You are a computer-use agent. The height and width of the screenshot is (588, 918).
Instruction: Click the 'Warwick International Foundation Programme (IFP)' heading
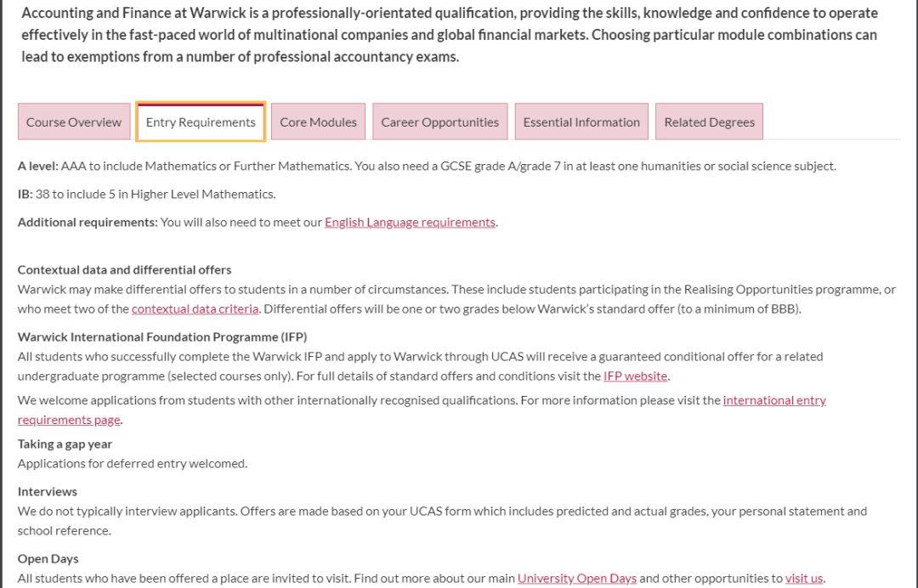[162, 336]
